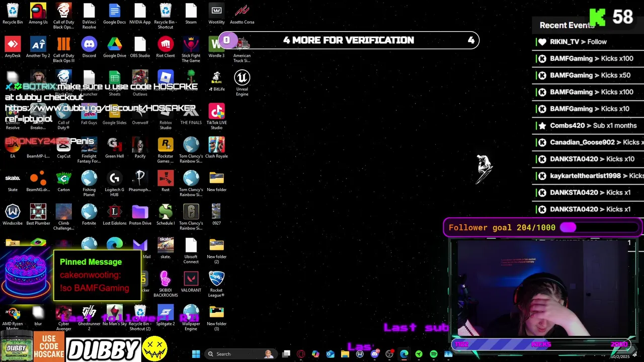Select the 0927 file on the desktop

[x=216, y=215]
